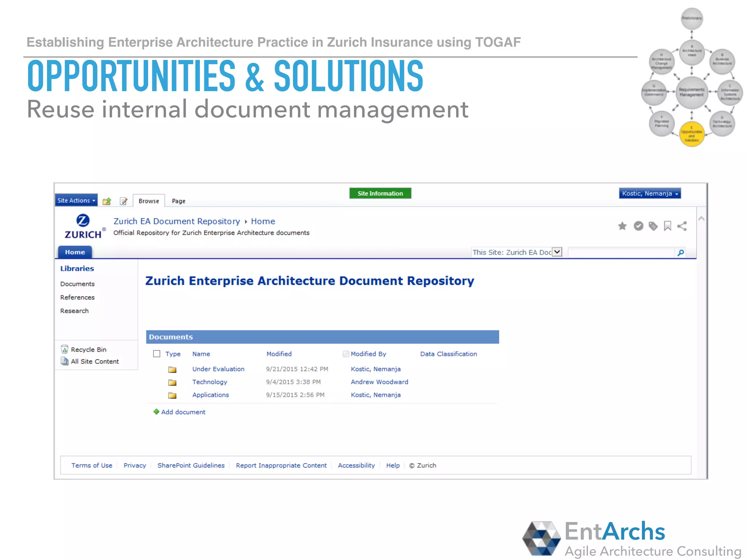
Task: Click the Recycle Bin icon
Action: coord(65,349)
